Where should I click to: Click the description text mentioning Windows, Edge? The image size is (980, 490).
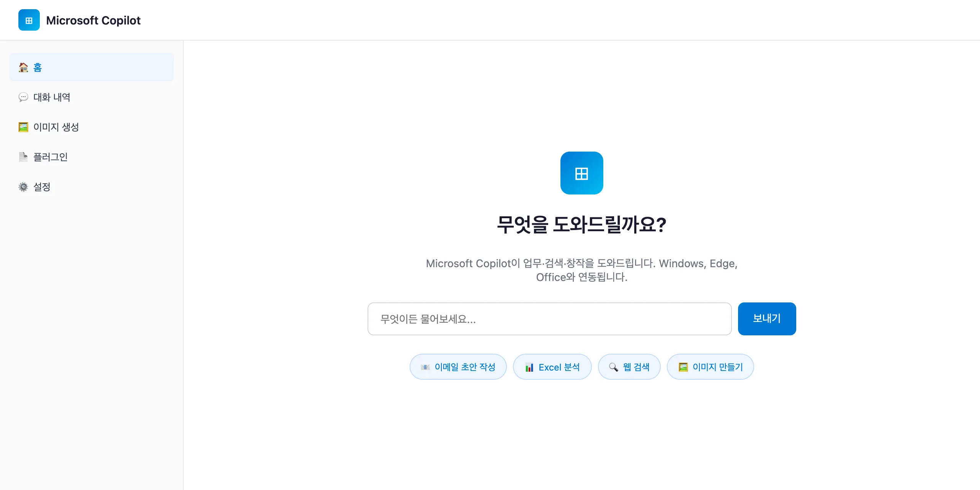[x=581, y=270]
